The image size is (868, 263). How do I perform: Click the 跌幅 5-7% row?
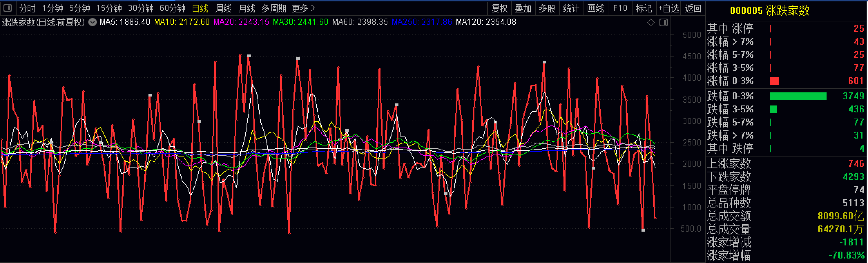[787, 122]
